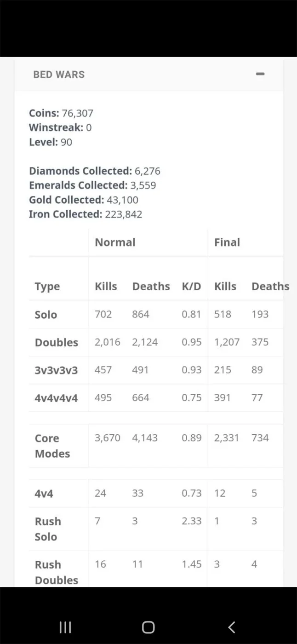Click Doubles final kills value 1,207
Screen dimensions: 297x644
[227, 342]
